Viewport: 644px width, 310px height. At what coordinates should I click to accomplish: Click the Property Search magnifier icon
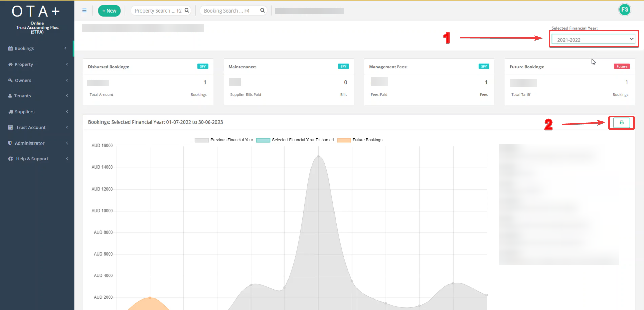coord(187,10)
